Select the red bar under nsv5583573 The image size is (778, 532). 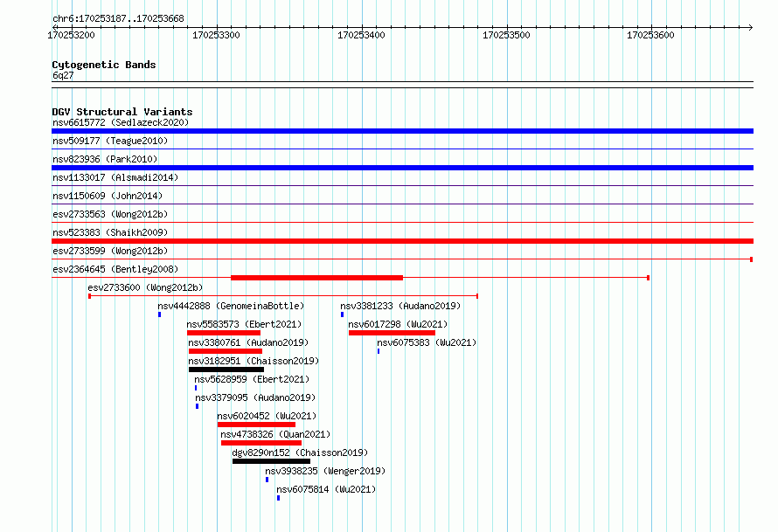point(223,333)
